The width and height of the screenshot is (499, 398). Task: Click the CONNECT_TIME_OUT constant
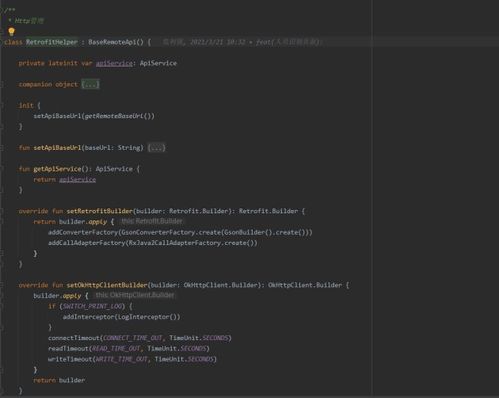point(132,338)
